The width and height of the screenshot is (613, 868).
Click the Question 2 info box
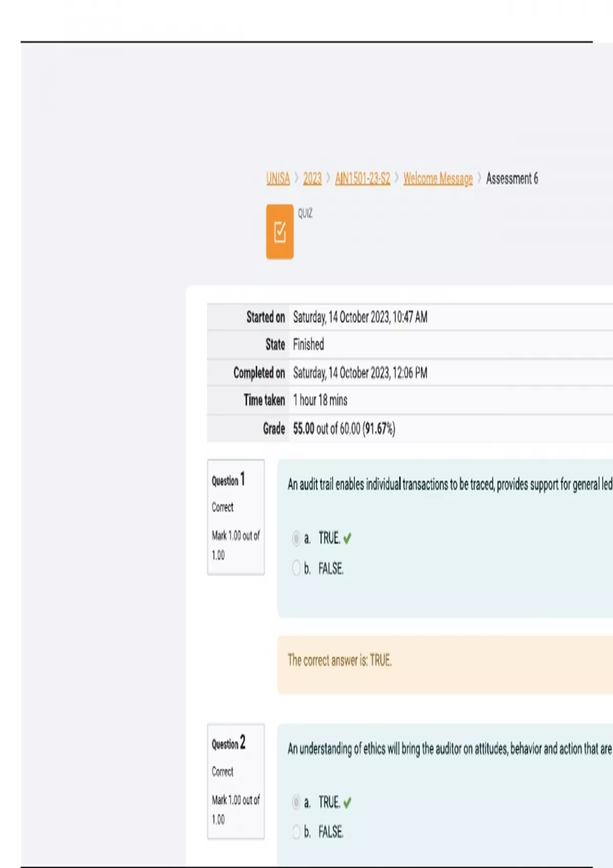pos(235,781)
